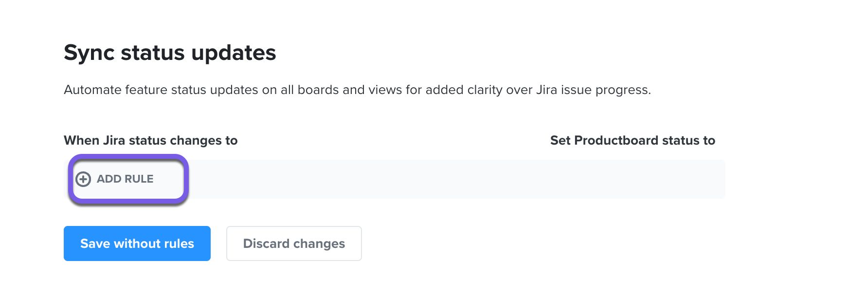
Task: Click the When Jira status changes to header
Action: [151, 140]
